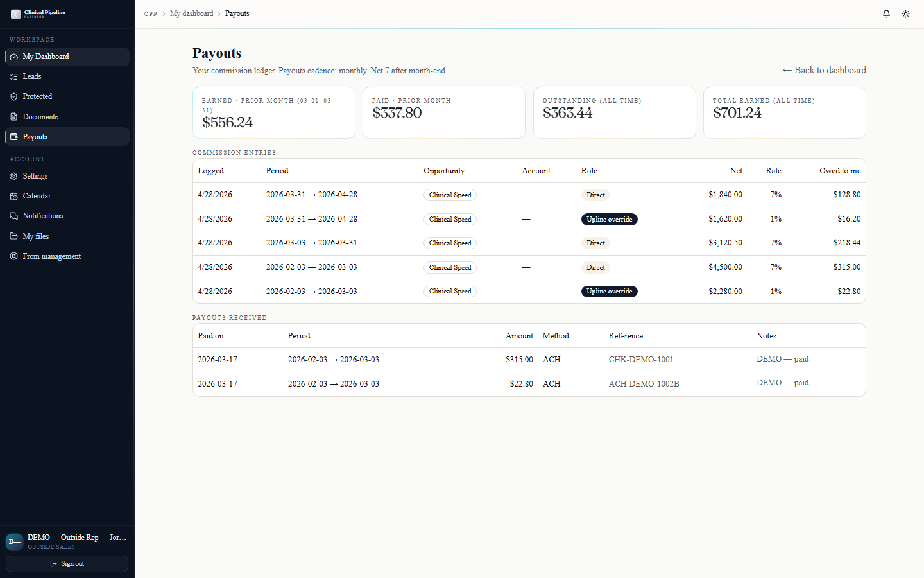Click the Calendar icon in sidebar

(x=14, y=196)
